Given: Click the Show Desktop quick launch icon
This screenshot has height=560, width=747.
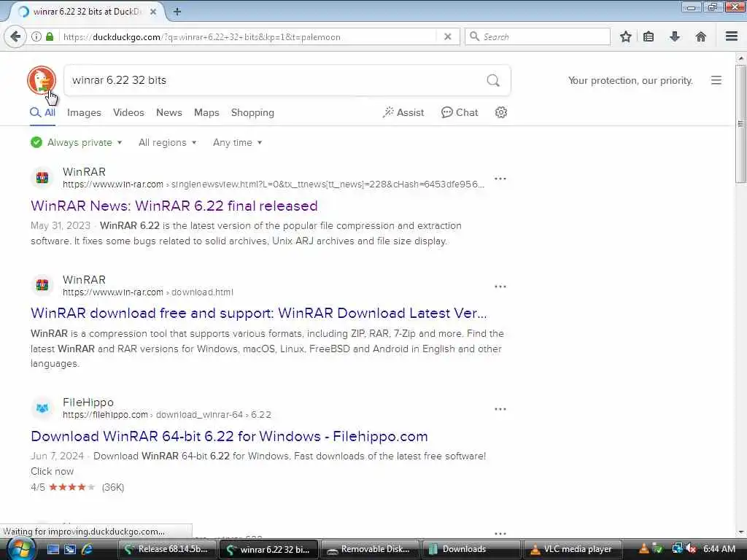Looking at the screenshot, I should [53, 549].
